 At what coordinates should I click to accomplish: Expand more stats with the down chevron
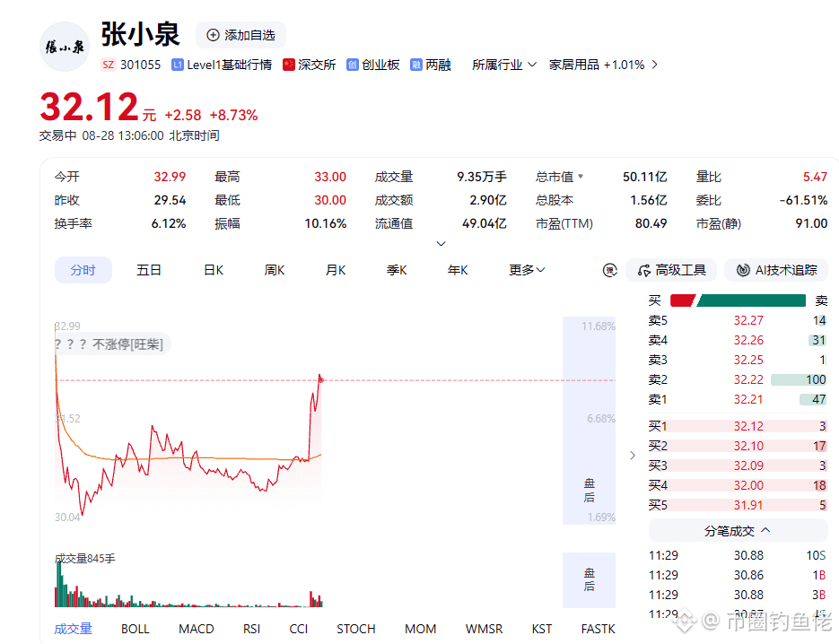441,243
